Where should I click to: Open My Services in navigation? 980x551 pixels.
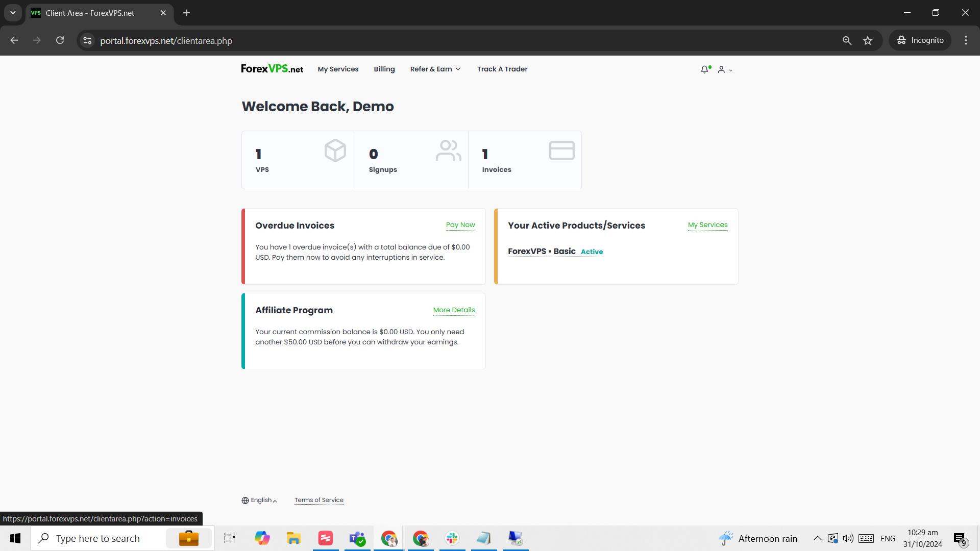tap(338, 69)
